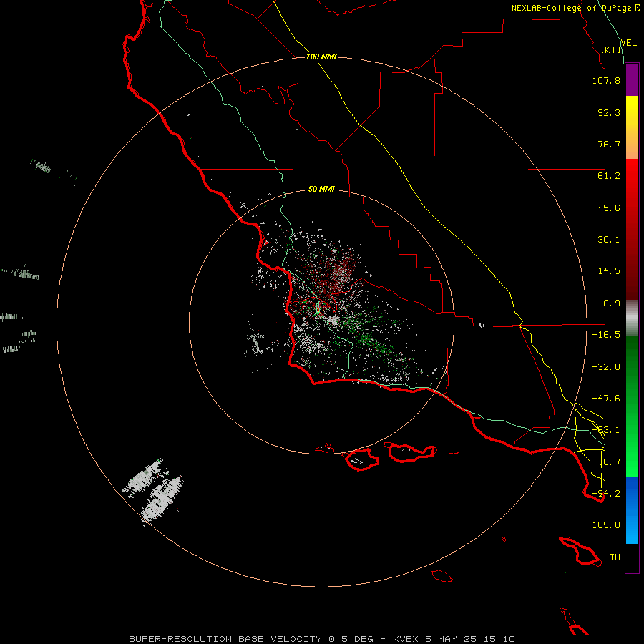644x644 pixels.
Task: Click the gray legend band near zero velocity
Action: 632,318
